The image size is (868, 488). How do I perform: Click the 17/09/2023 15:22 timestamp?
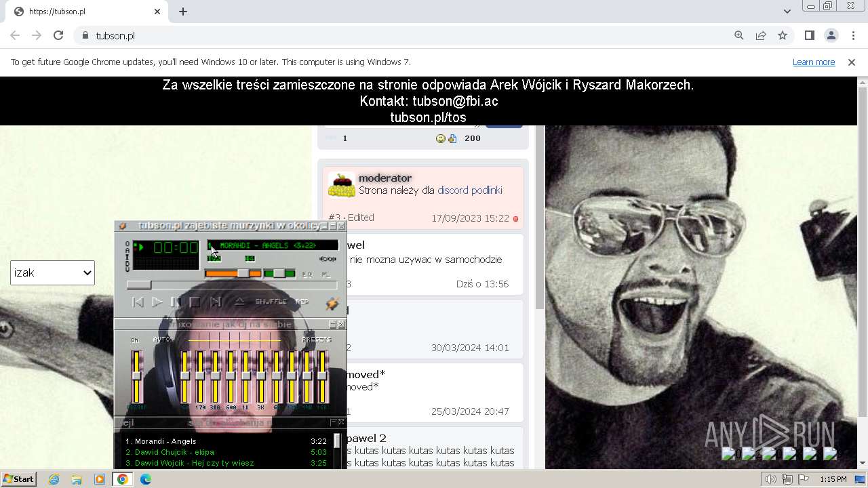click(x=470, y=218)
